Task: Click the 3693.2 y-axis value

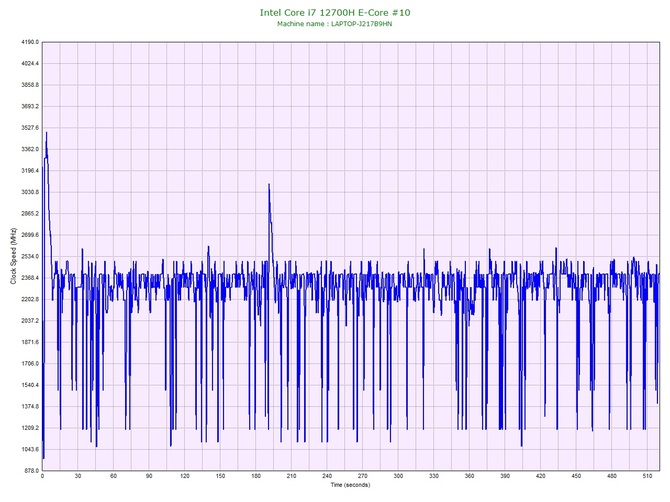Action: click(30, 106)
